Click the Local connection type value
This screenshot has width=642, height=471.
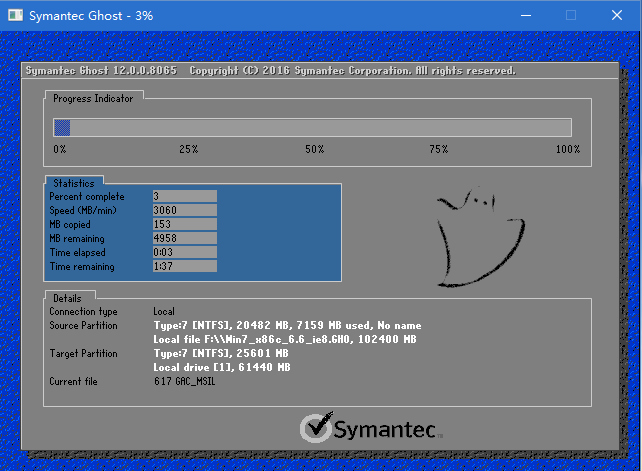(164, 311)
